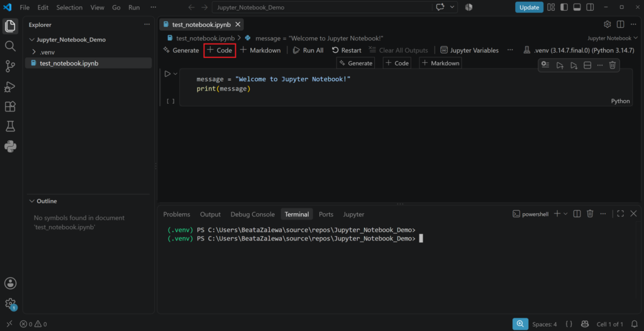Open notebook settings gear in the editor title
The height and width of the screenshot is (331, 644).
pos(608,25)
